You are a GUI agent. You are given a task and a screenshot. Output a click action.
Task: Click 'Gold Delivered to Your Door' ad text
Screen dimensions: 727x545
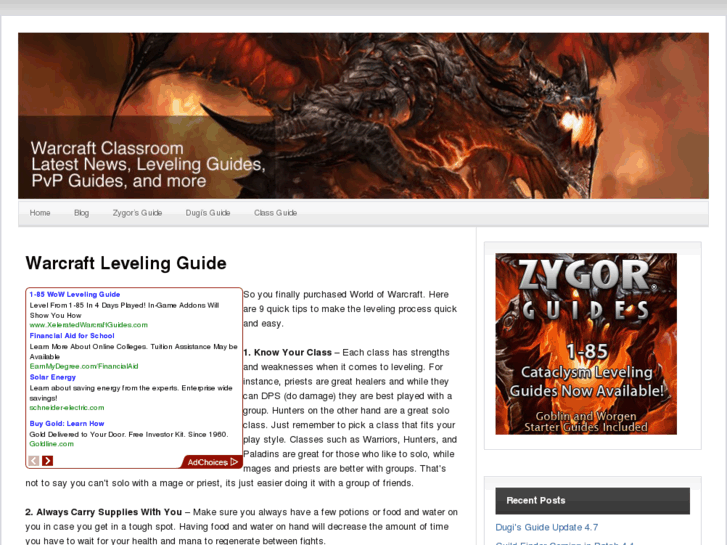click(x=77, y=435)
